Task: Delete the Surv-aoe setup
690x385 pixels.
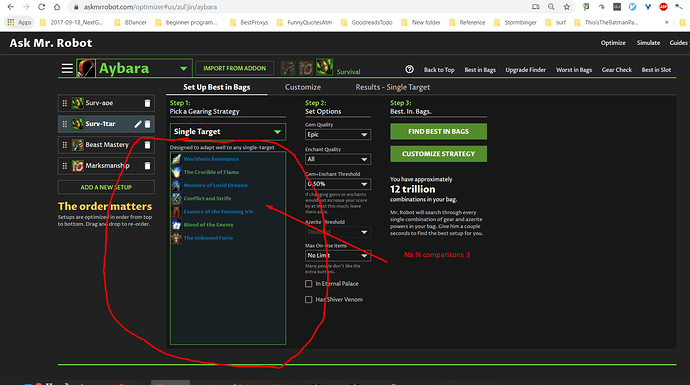Action: click(147, 103)
